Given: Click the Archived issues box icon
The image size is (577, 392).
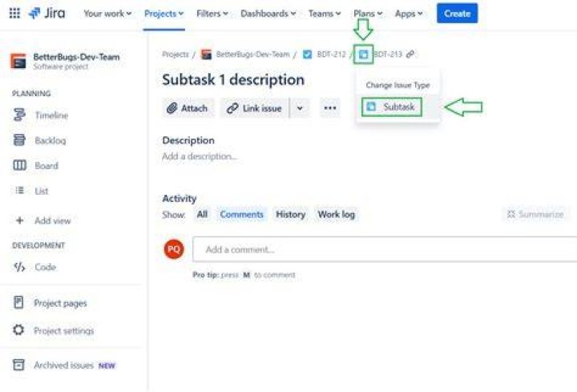Looking at the screenshot, I should click(18, 365).
